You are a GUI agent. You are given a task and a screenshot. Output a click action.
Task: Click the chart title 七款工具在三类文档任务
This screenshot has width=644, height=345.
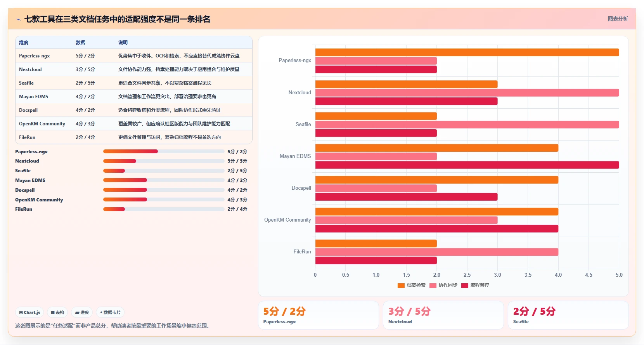pyautogui.click(x=117, y=19)
